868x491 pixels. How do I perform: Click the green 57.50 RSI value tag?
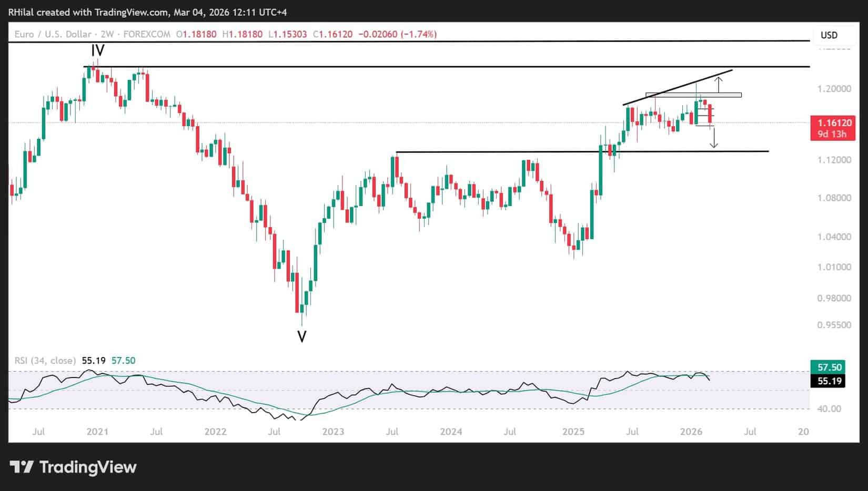click(x=829, y=367)
